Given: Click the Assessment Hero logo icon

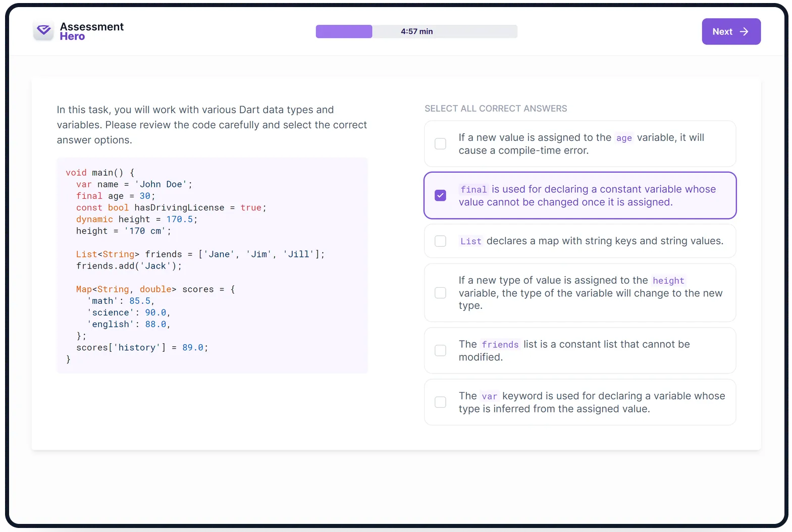Looking at the screenshot, I should tap(43, 31).
